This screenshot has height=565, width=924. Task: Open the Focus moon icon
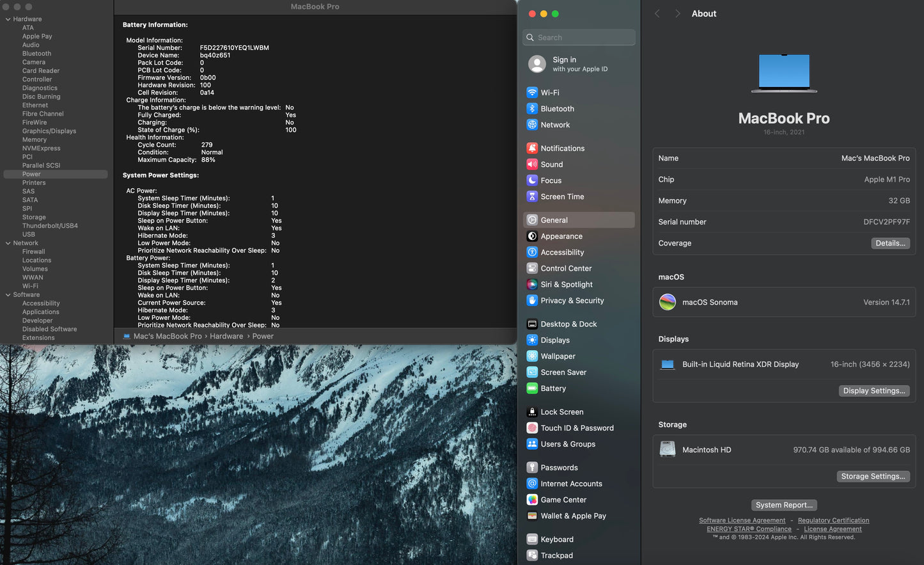532,180
